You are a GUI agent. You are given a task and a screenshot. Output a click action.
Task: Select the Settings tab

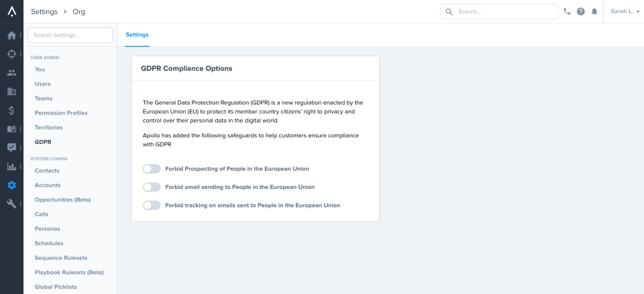pos(137,35)
